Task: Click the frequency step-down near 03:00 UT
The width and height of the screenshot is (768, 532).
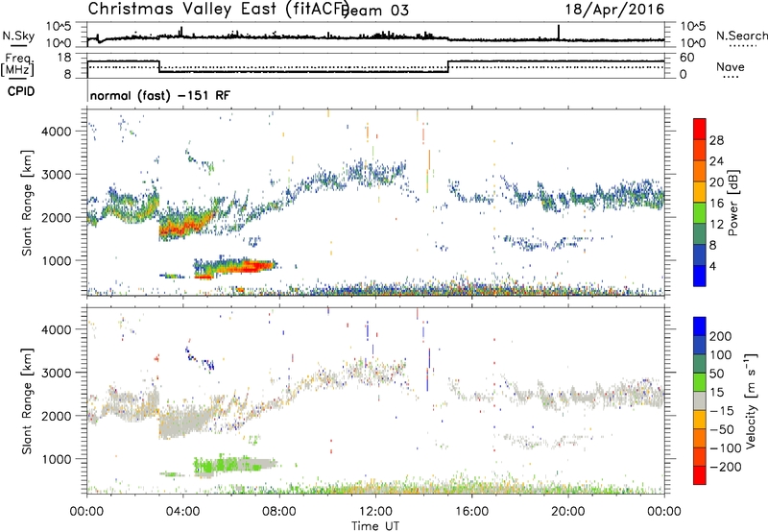Action: tap(159, 66)
